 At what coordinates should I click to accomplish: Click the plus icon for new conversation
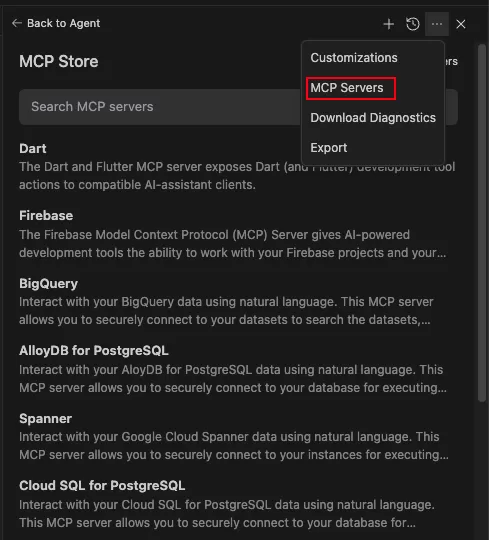click(388, 24)
